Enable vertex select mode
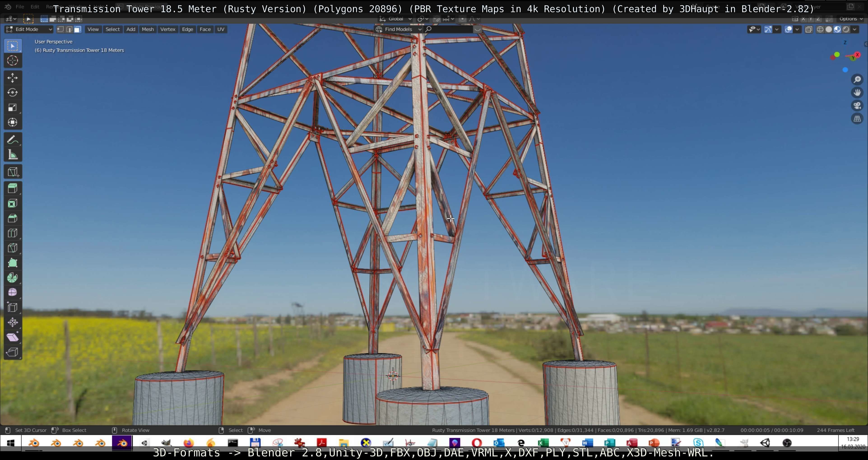Image resolution: width=868 pixels, height=460 pixels. (x=60, y=29)
